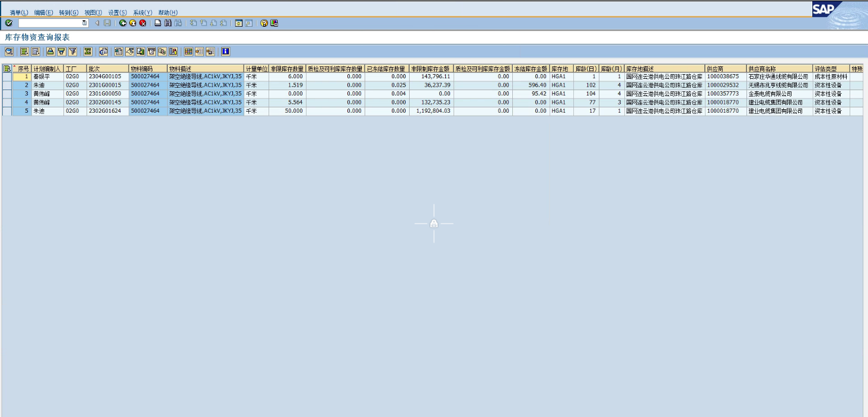Image resolution: width=868 pixels, height=417 pixels.
Task: Click the Details magnifier icon
Action: [x=9, y=52]
